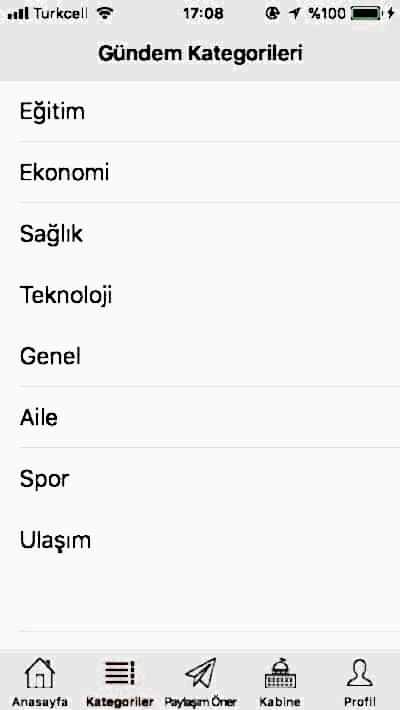Tap the Paylaşım Öner paper plane icon
This screenshot has height=710, width=400.
tap(201, 673)
